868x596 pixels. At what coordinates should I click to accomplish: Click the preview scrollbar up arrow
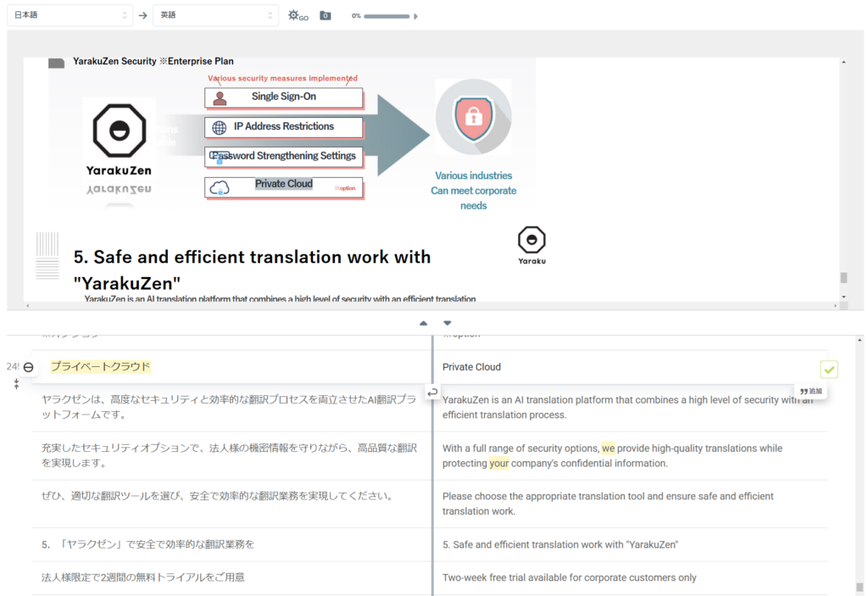(843, 62)
